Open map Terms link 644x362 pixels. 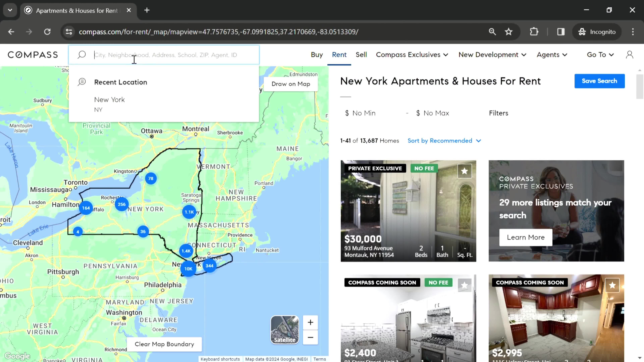319,359
